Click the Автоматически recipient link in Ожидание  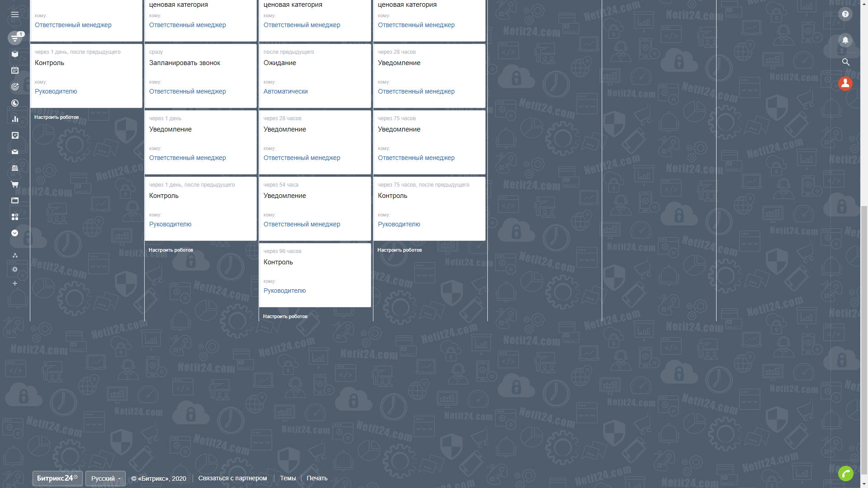pyautogui.click(x=285, y=91)
